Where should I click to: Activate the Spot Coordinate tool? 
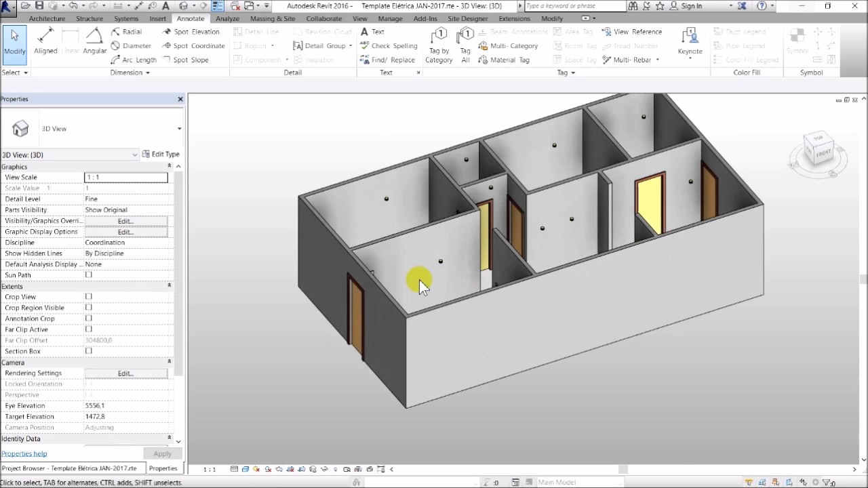pyautogui.click(x=193, y=46)
